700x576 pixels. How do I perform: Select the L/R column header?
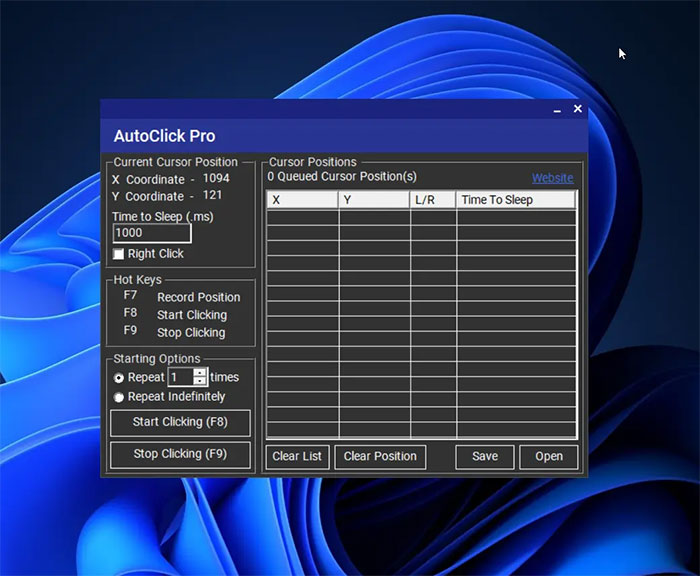tap(433, 200)
